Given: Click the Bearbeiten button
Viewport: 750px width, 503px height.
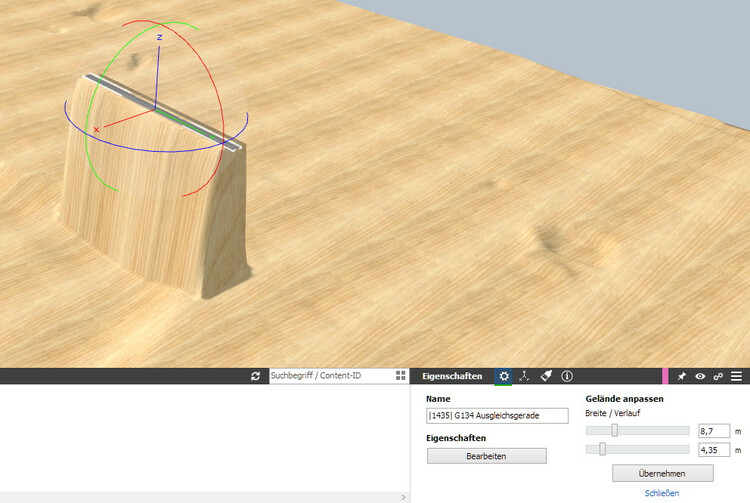Looking at the screenshot, I should (486, 456).
